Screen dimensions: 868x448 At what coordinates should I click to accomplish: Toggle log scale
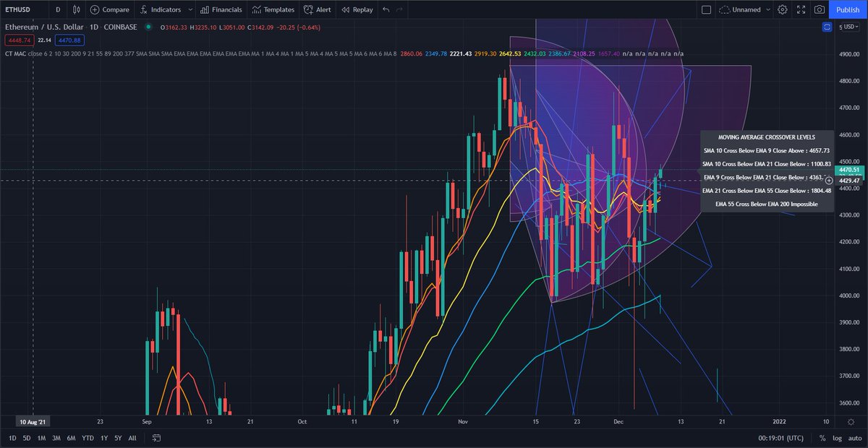point(837,438)
